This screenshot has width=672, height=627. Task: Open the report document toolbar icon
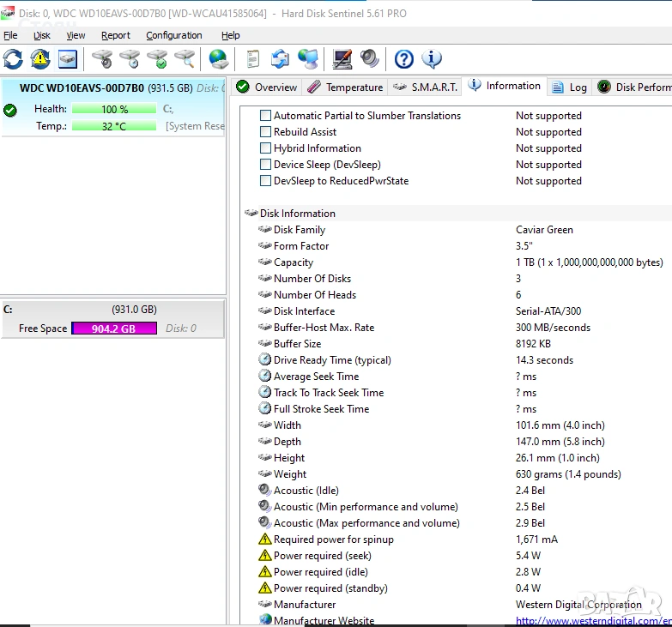coord(252,59)
